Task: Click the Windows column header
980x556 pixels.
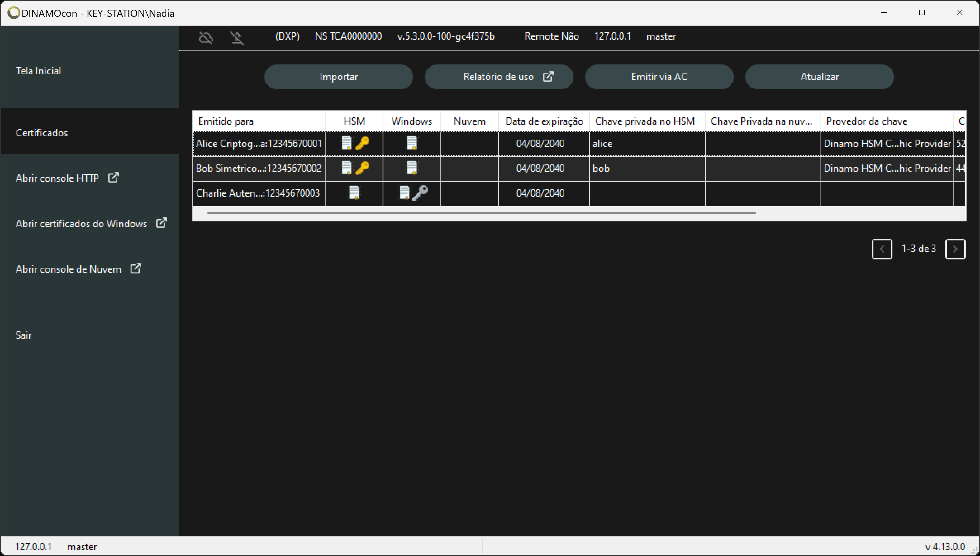Action: [x=412, y=121]
